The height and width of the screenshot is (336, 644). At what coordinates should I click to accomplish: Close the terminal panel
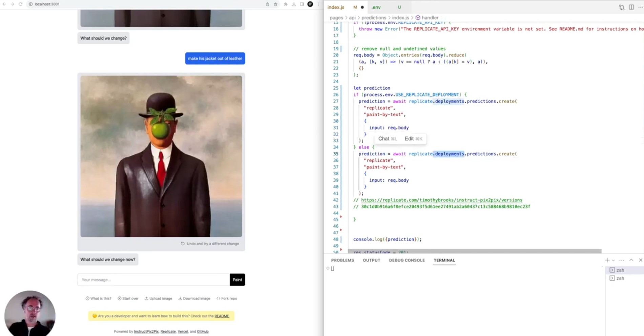pos(641,260)
